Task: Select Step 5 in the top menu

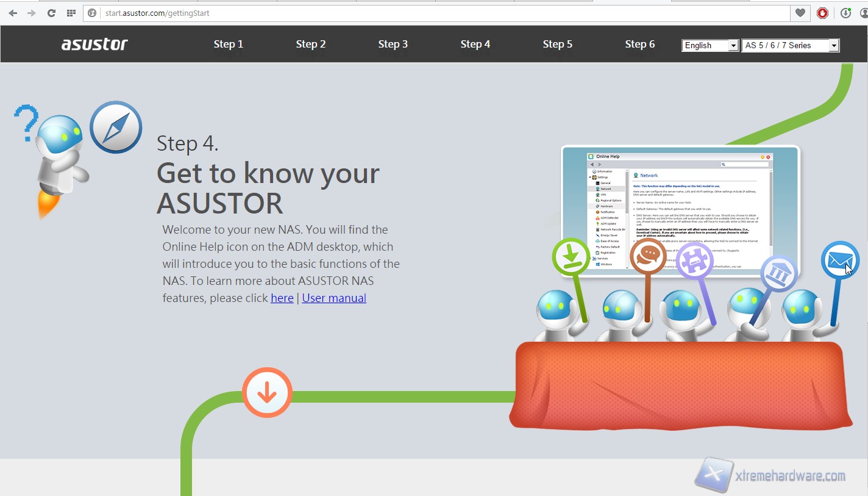Action: [x=557, y=44]
